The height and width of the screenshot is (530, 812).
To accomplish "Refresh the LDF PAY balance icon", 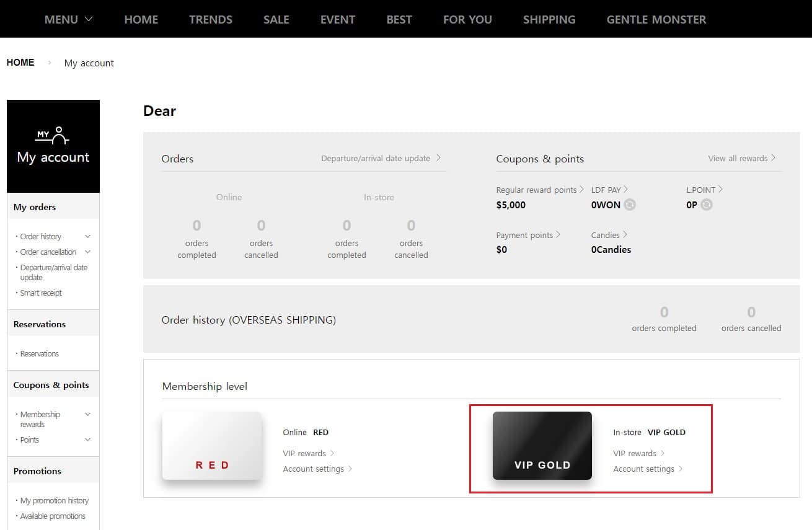I will (x=630, y=205).
